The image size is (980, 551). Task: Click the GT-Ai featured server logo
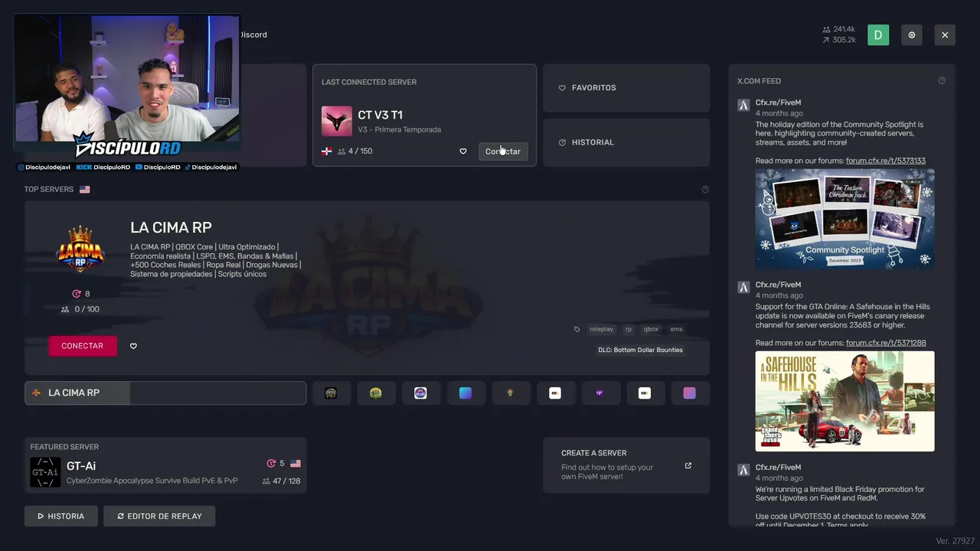[45, 472]
